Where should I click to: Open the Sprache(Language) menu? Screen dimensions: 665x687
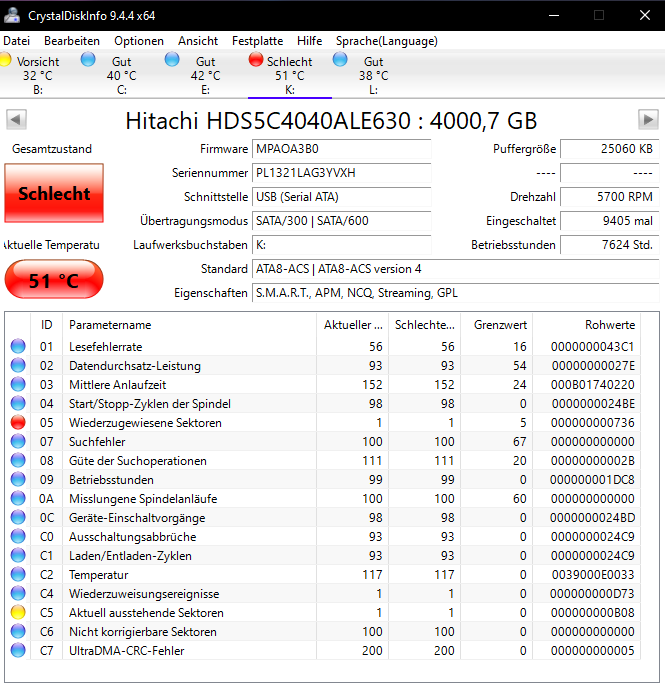tap(387, 41)
